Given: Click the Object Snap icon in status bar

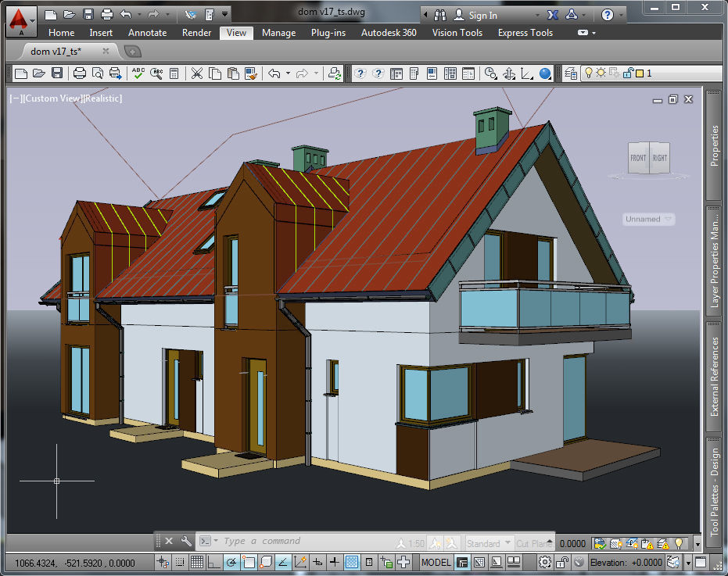Looking at the screenshot, I should point(249,562).
